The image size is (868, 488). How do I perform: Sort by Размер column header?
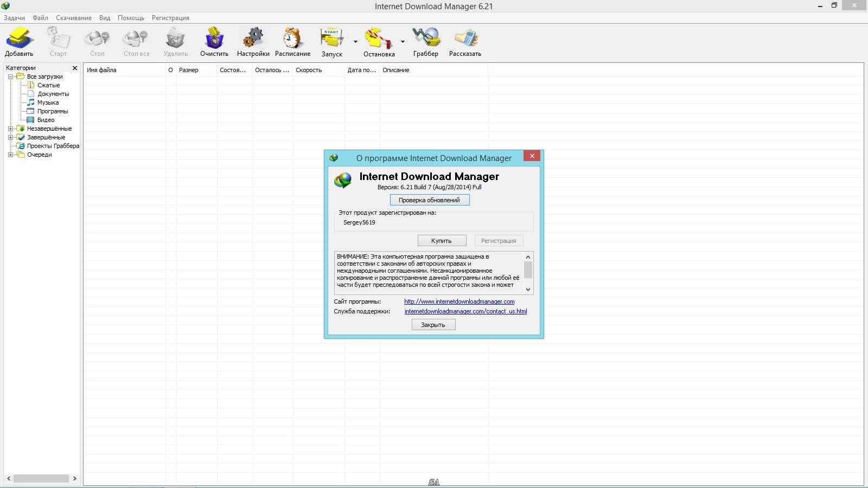[196, 70]
